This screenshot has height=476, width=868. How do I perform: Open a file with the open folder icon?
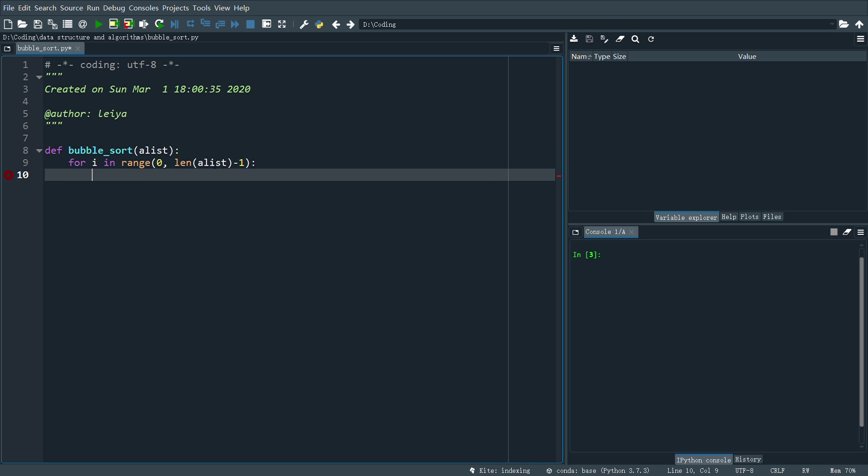22,24
